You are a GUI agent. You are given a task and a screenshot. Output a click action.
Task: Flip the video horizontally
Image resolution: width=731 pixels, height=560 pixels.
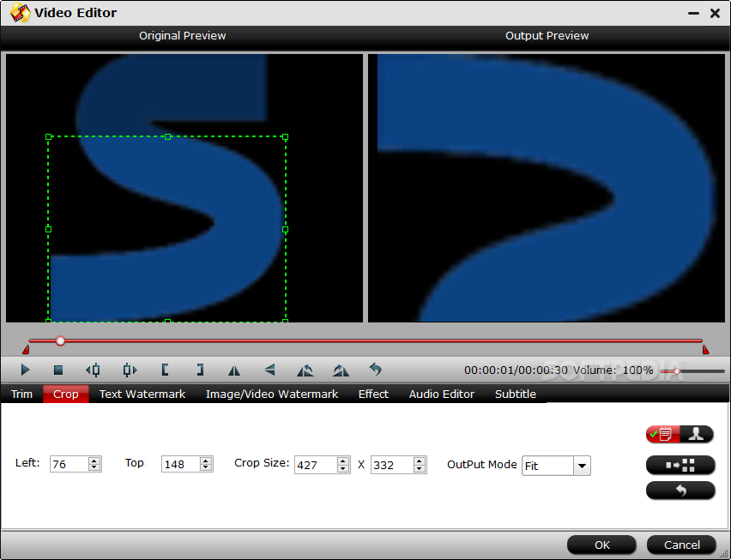[234, 370]
